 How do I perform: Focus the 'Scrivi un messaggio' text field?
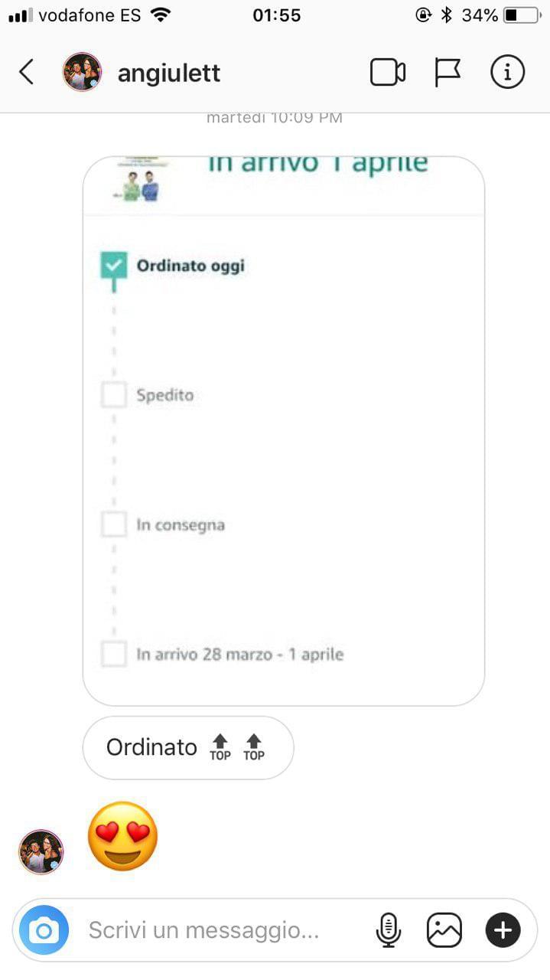point(222,930)
